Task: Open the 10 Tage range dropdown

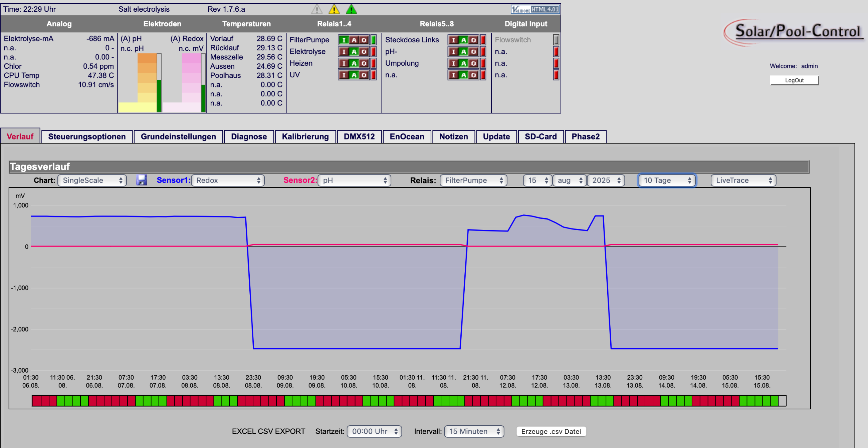Action: [x=667, y=180]
